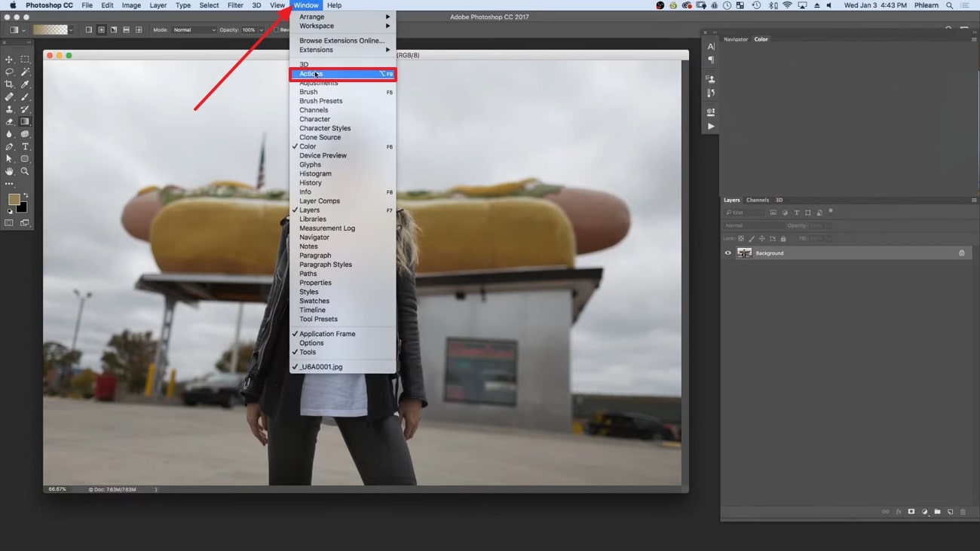The width and height of the screenshot is (980, 551).
Task: Create a new layer
Action: (x=950, y=512)
